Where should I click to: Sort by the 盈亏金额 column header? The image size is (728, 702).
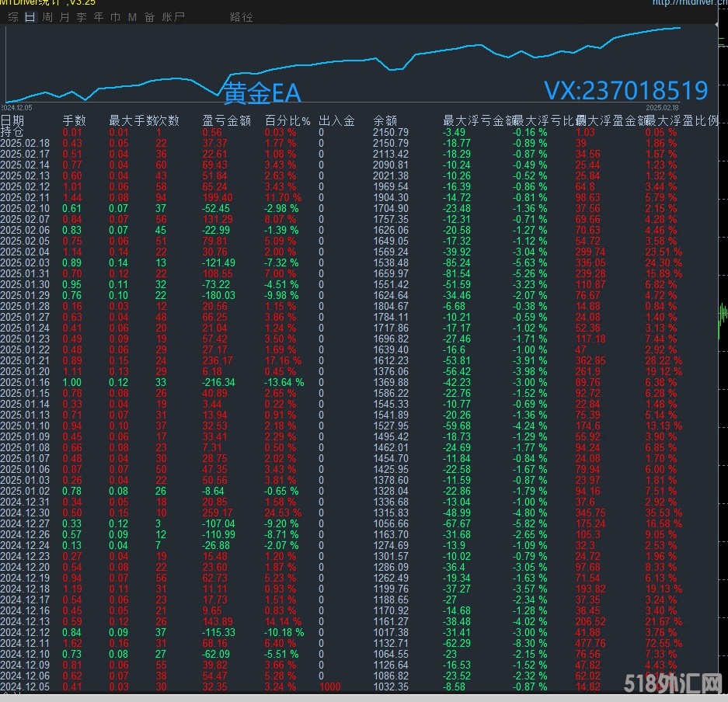226,120
